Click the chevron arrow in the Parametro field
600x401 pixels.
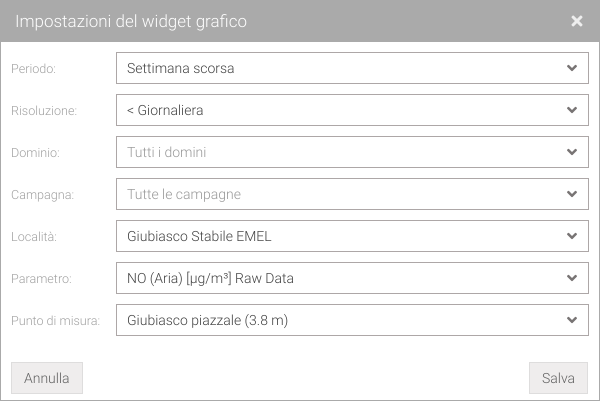pyautogui.click(x=571, y=278)
